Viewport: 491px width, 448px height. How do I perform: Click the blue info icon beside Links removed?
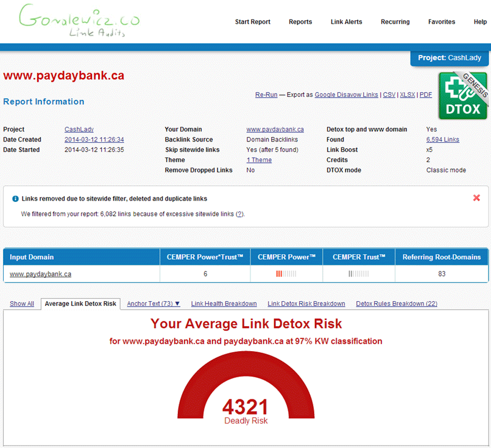click(15, 199)
